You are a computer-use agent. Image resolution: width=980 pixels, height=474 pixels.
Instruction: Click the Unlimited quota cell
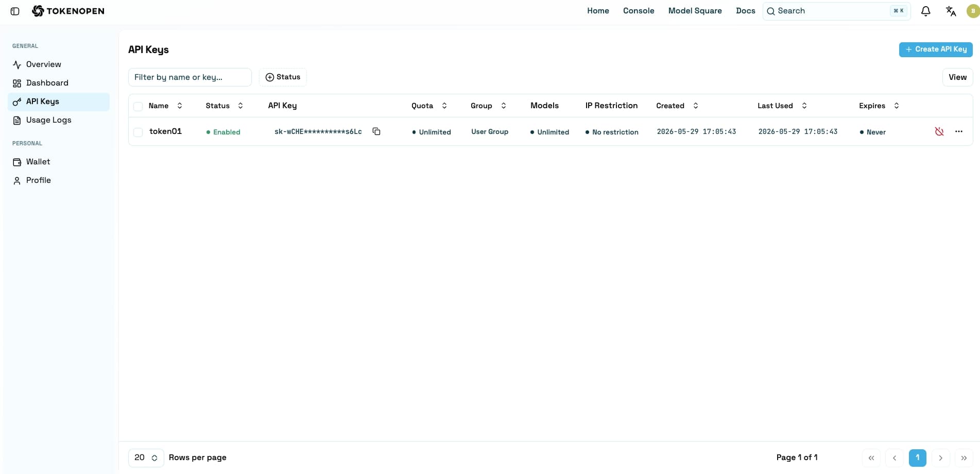click(x=431, y=132)
